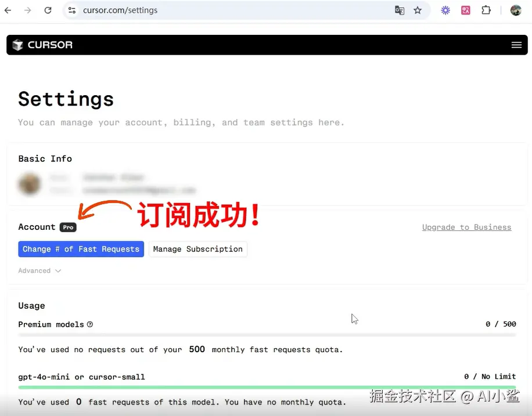532x416 pixels.
Task: Click the '0 / 500' usage value
Action: coord(501,324)
